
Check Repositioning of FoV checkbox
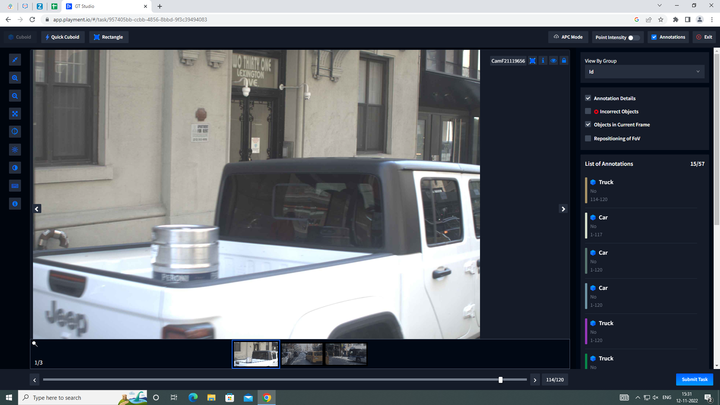[588, 139]
